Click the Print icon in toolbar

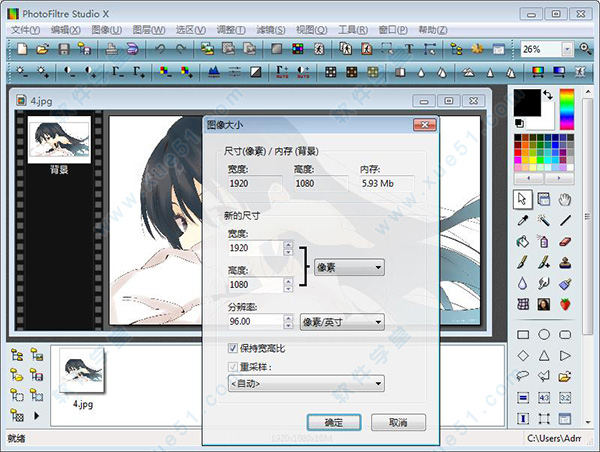111,49
